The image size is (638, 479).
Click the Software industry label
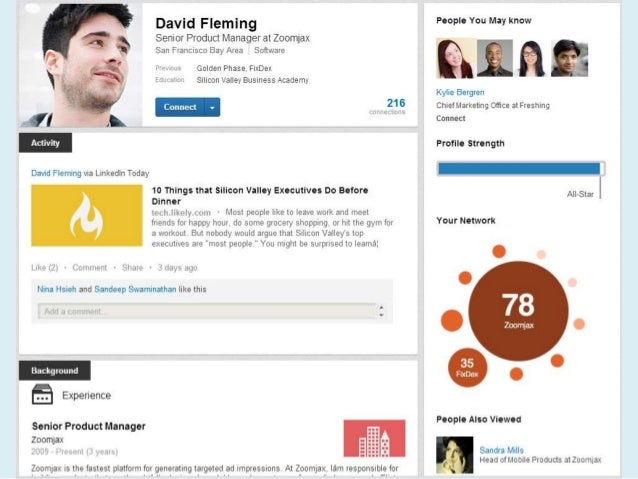(x=269, y=50)
